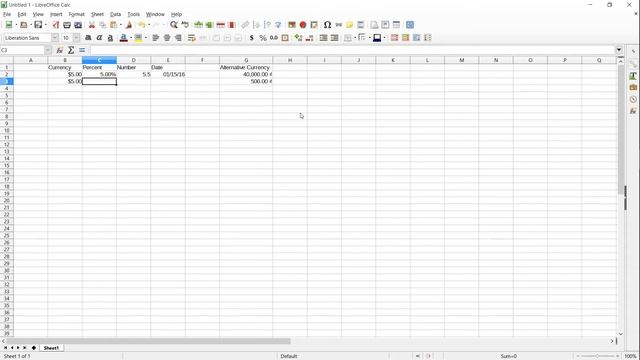The width and height of the screenshot is (640, 360).
Task: Open sidebar Styles and Formatting icon
Action: point(633,76)
